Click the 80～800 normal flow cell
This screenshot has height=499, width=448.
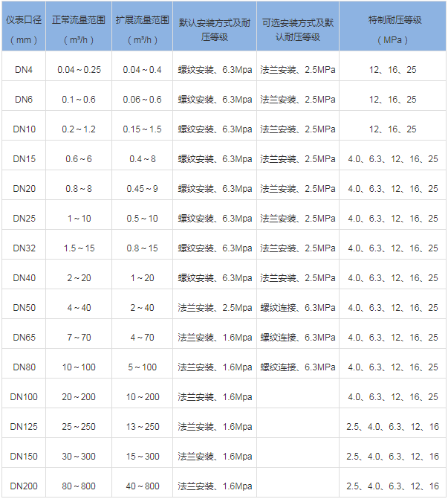pyautogui.click(x=79, y=486)
